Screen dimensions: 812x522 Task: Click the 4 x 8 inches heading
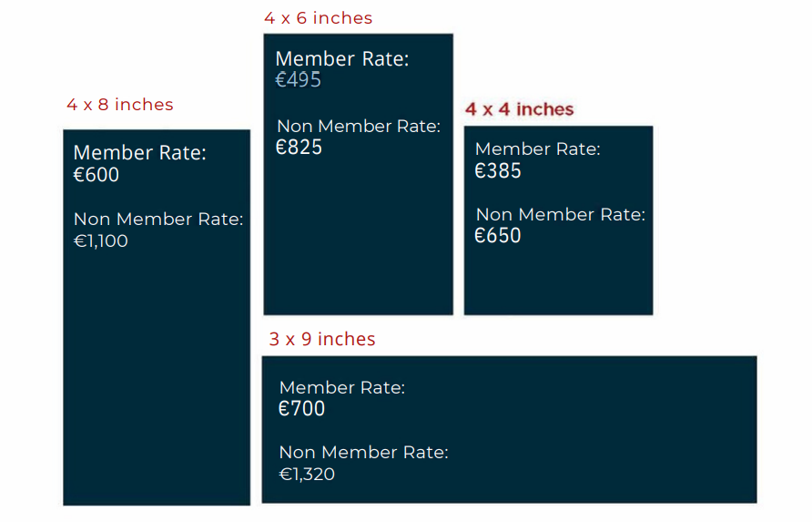pyautogui.click(x=120, y=105)
